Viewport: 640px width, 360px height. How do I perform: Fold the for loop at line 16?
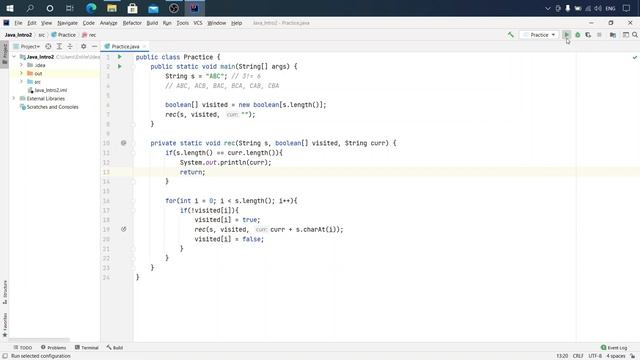tap(133, 201)
